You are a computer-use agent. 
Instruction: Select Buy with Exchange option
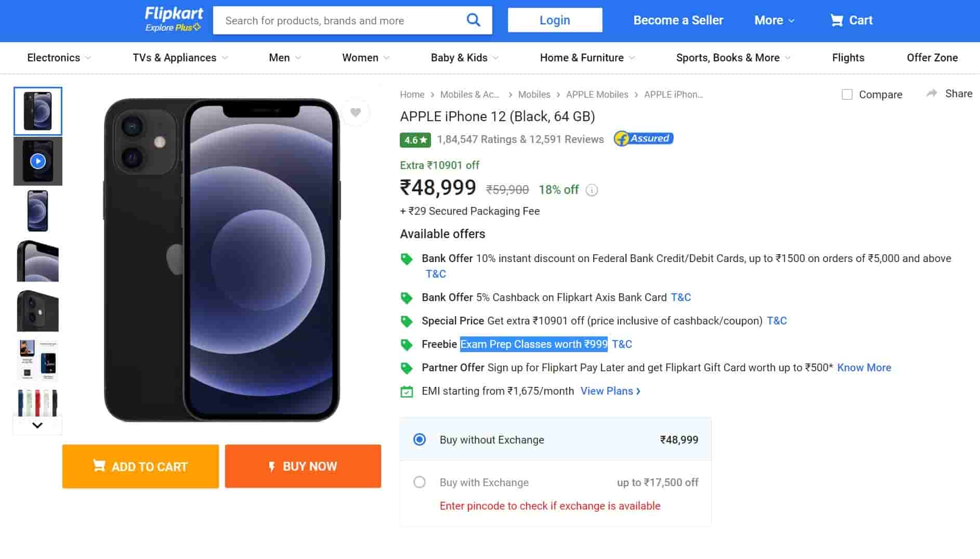(x=420, y=483)
